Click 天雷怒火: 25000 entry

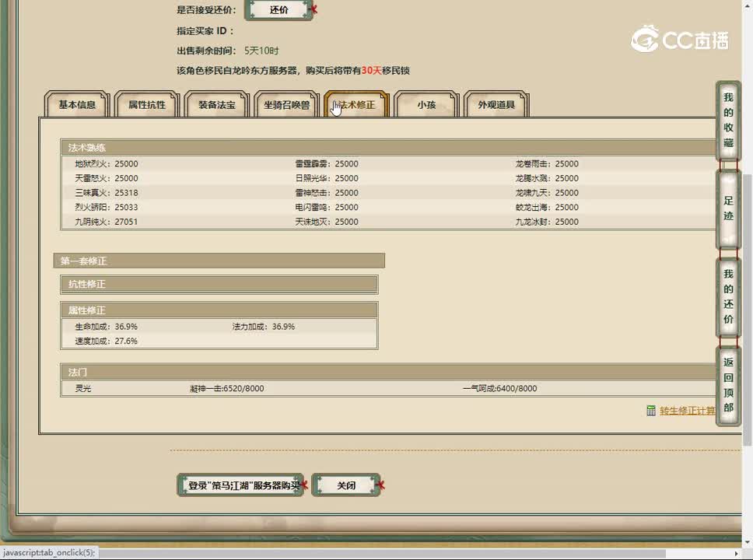(106, 178)
